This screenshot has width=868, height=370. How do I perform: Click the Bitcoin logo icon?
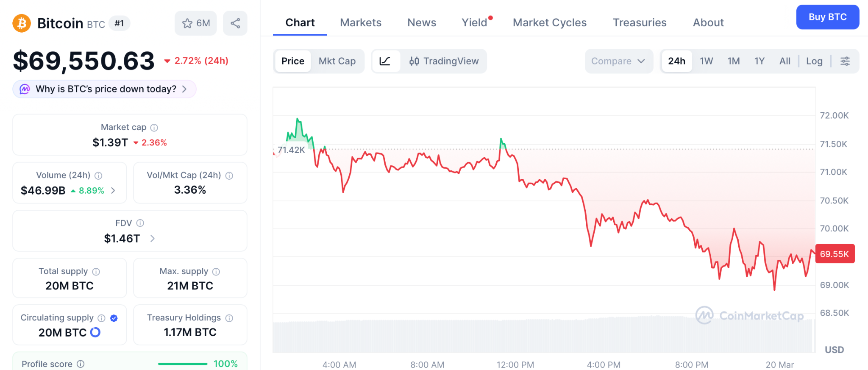click(x=22, y=23)
